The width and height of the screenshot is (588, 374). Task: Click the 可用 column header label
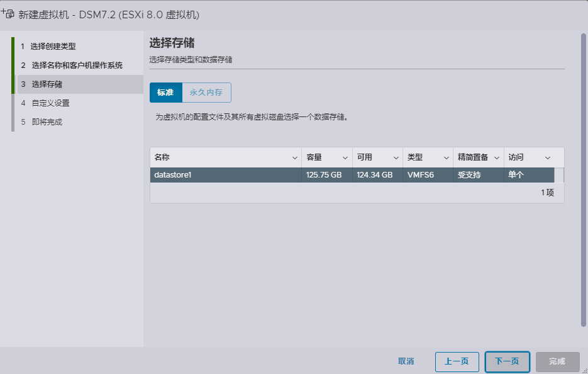pos(365,157)
